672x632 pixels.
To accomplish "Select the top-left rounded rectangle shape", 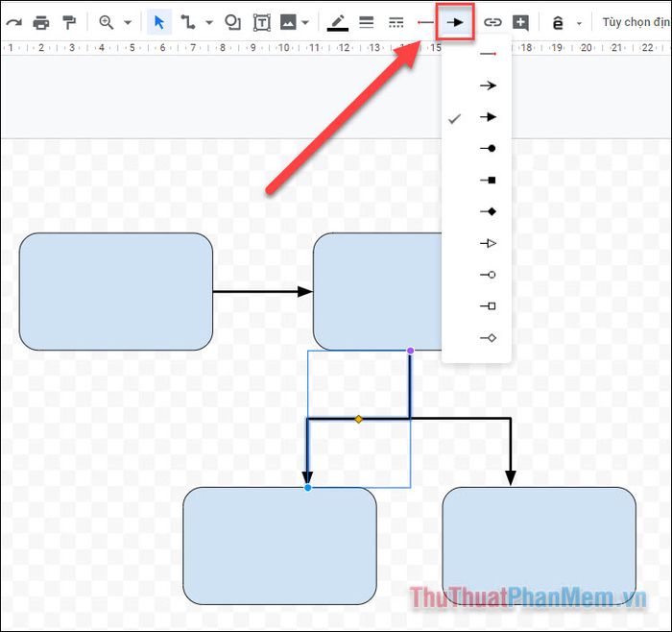I will click(x=116, y=292).
